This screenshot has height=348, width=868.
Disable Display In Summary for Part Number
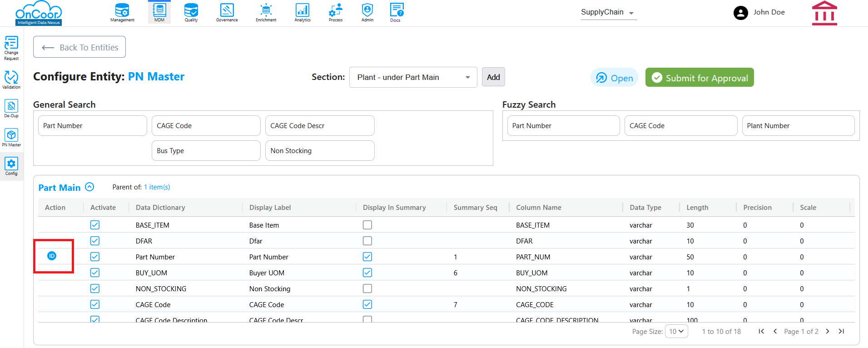point(367,257)
